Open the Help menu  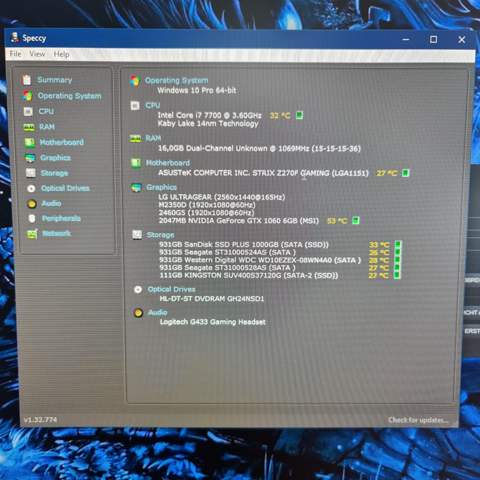[x=61, y=54]
